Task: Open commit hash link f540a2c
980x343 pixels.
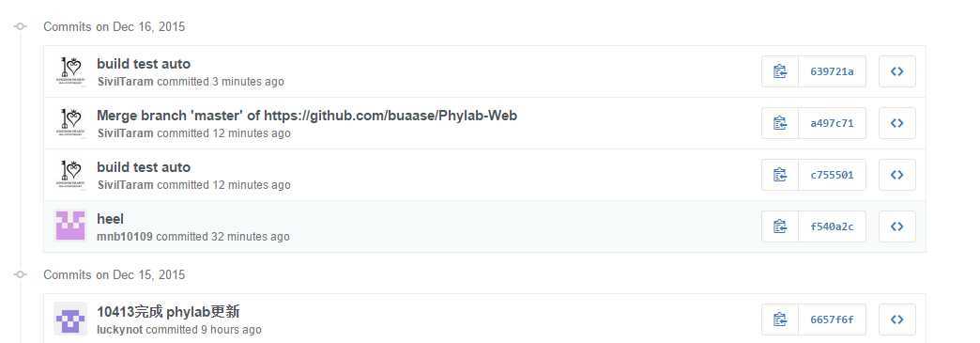Action: pos(832,226)
